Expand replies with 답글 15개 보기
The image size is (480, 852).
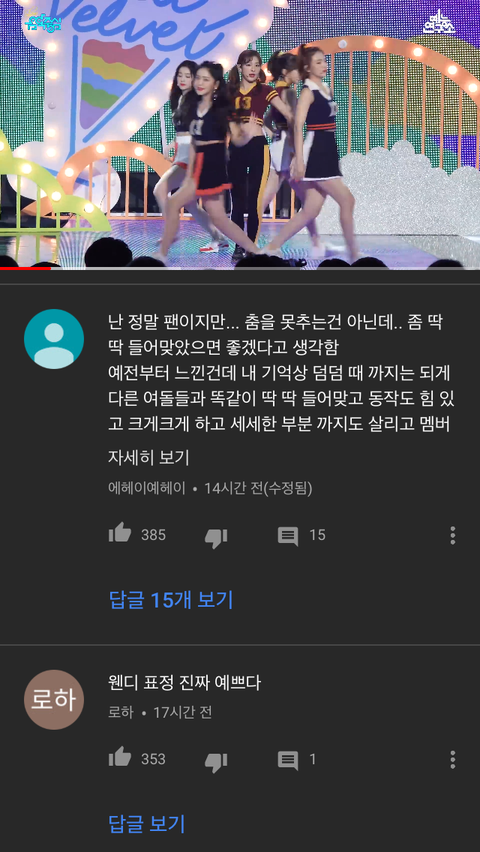[x=171, y=599]
